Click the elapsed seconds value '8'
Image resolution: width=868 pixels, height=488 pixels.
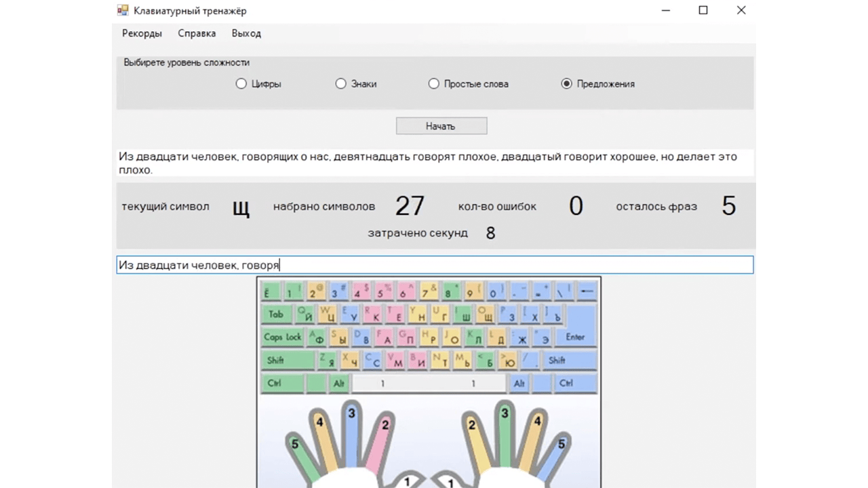(x=490, y=233)
